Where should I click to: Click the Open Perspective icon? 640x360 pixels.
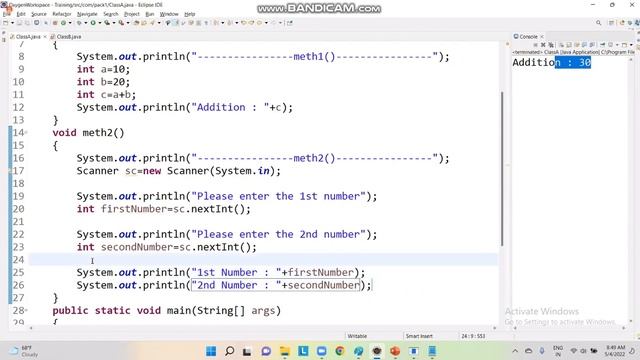(x=611, y=23)
